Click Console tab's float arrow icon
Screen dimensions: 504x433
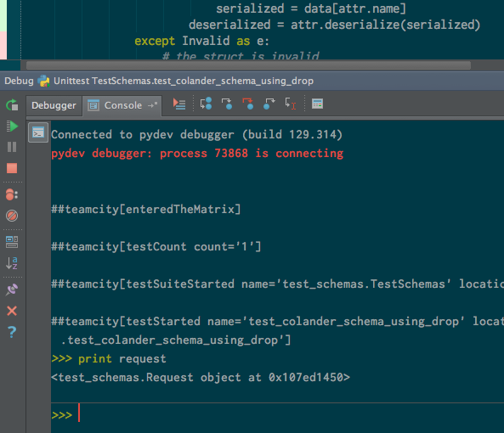click(x=153, y=105)
